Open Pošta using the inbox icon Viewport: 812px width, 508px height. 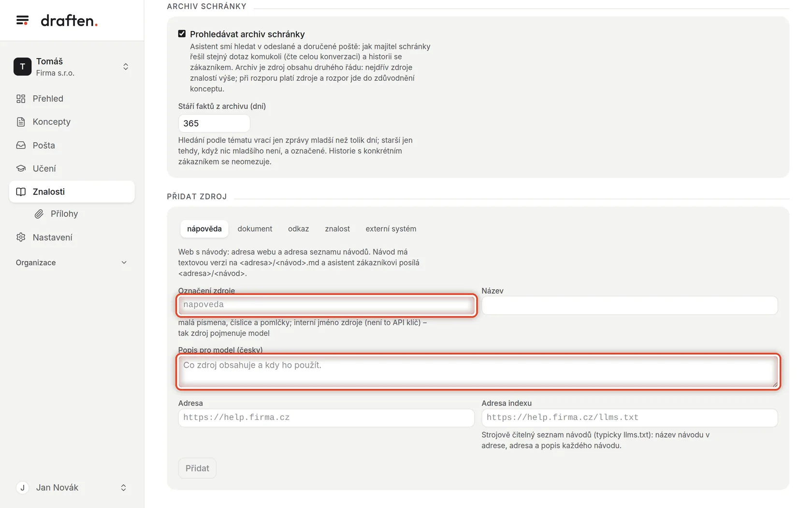click(21, 145)
